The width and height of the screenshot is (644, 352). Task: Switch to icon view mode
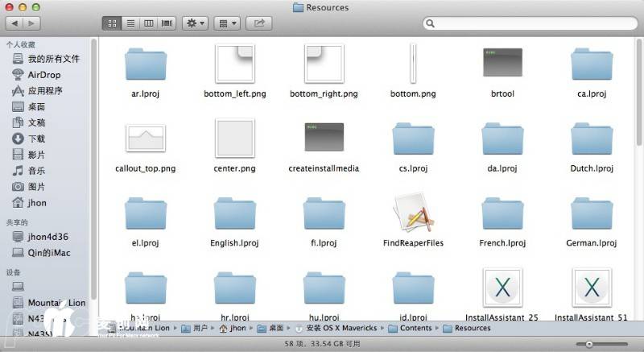112,23
